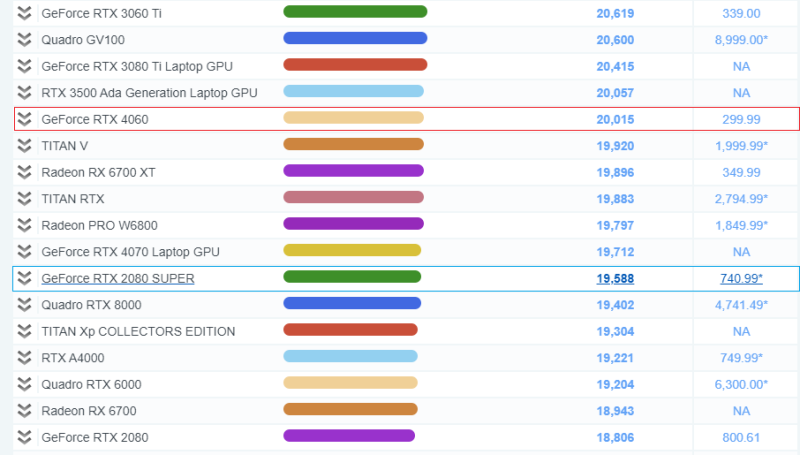Image resolution: width=800 pixels, height=455 pixels.
Task: Expand RTX 3500 Ada Generation Laptop chevron
Action: point(24,93)
